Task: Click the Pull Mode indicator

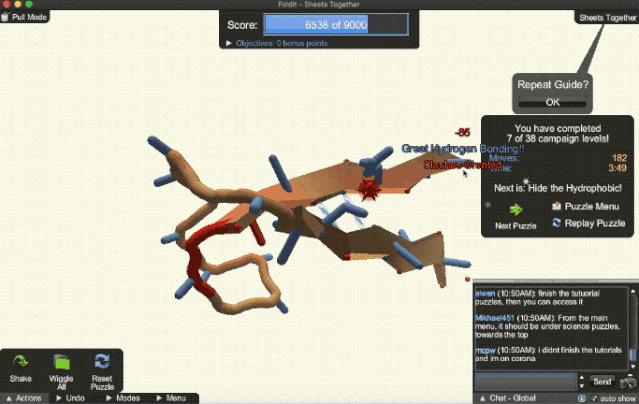Action: click(x=24, y=17)
